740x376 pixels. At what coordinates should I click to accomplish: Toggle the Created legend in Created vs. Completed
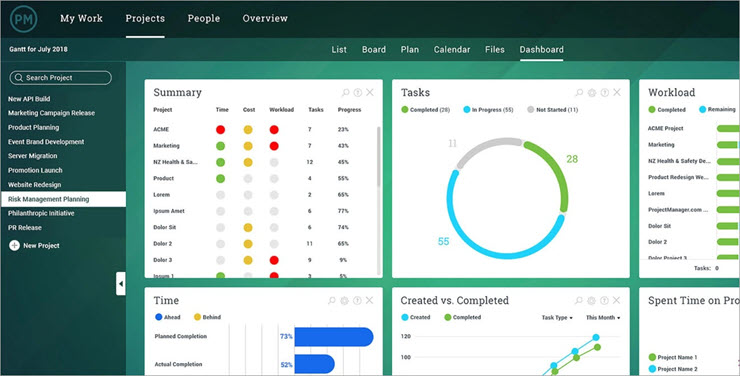(415, 317)
